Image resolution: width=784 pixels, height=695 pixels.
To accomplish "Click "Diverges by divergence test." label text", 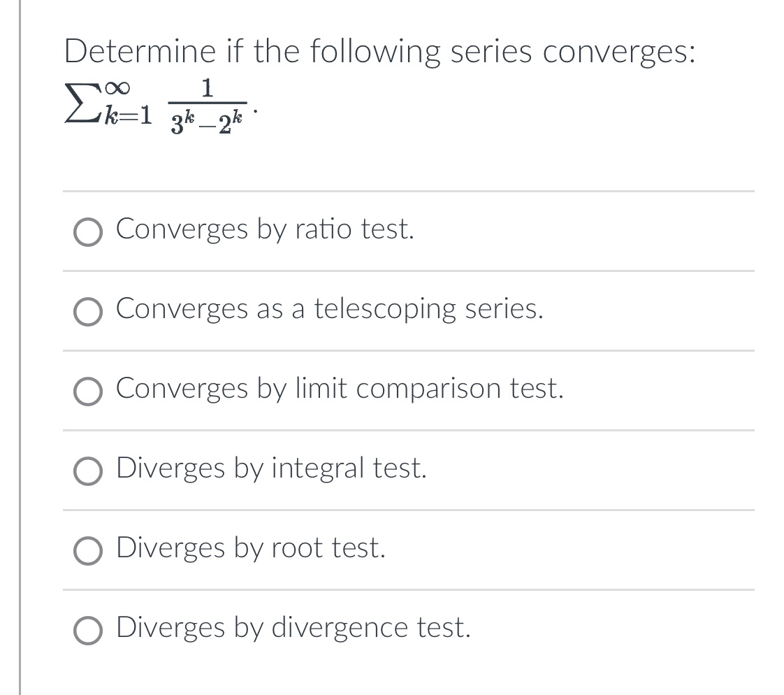I will click(293, 628).
